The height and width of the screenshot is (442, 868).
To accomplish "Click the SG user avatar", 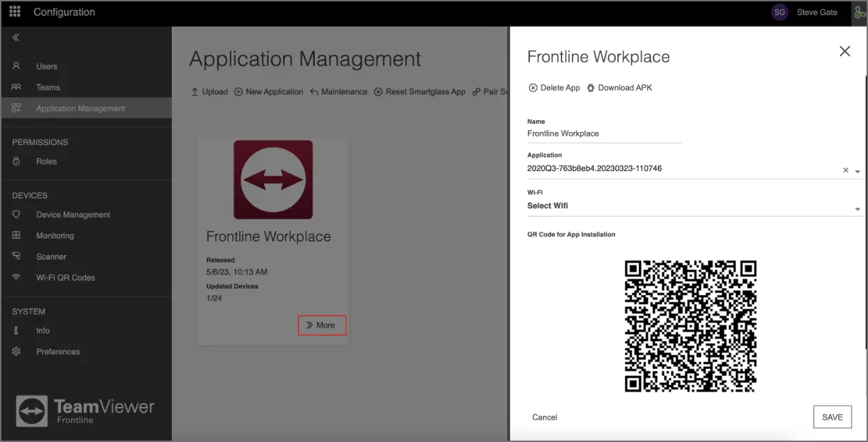I will [779, 12].
